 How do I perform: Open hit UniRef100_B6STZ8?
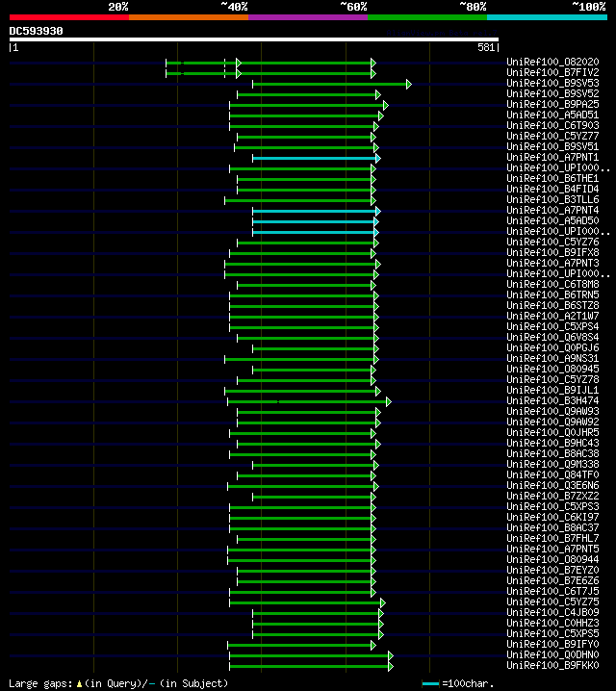click(552, 305)
